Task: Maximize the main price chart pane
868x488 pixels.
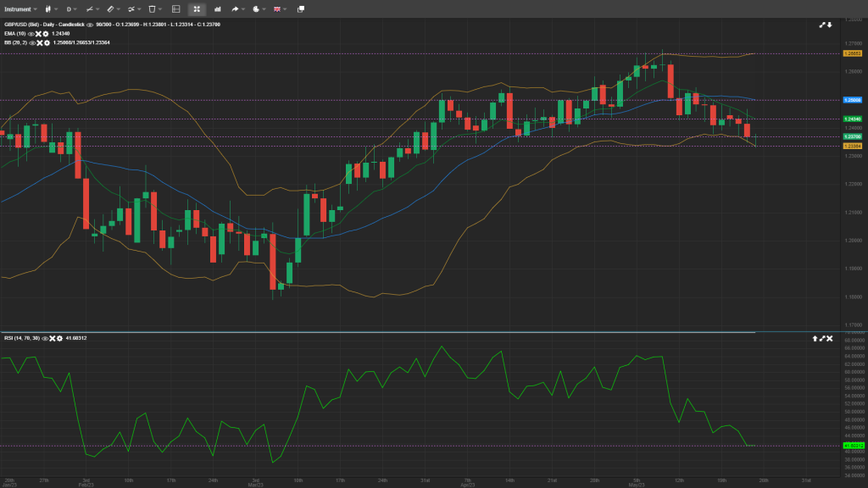Action: point(822,25)
